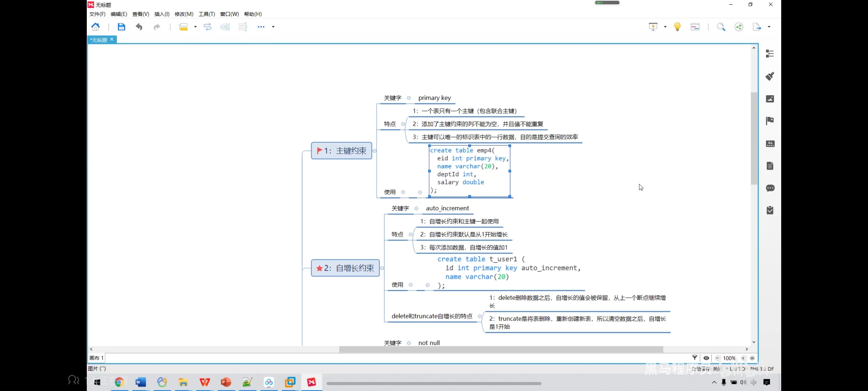
Task: Open the Task Info panel
Action: pos(770,210)
